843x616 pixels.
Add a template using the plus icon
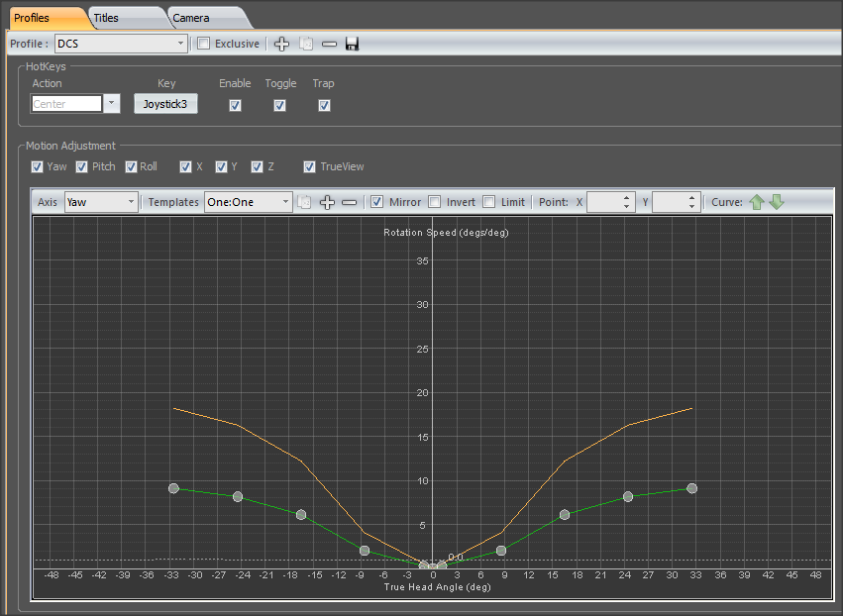point(328,202)
